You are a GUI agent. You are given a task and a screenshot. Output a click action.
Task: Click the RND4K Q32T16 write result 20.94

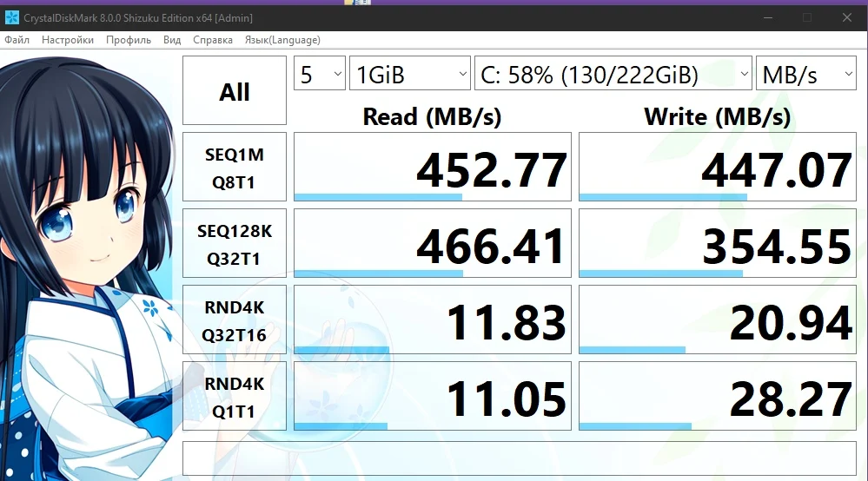coord(718,320)
